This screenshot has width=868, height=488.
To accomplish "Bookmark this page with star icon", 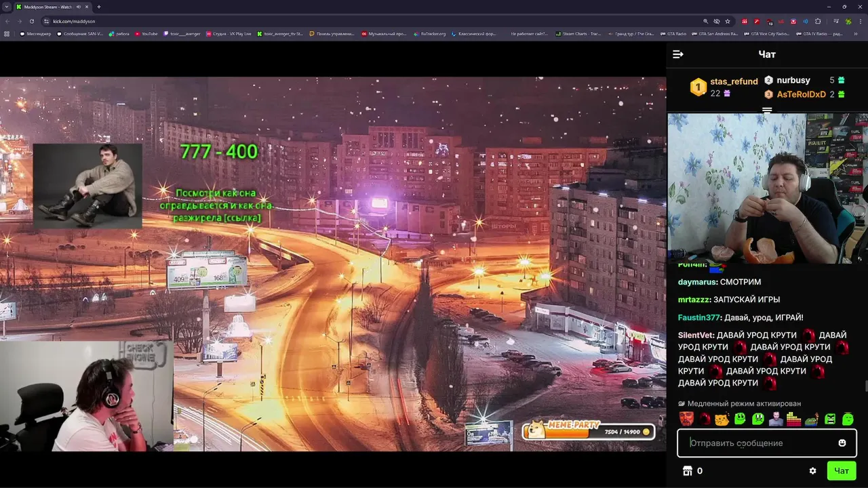I will click(x=728, y=21).
